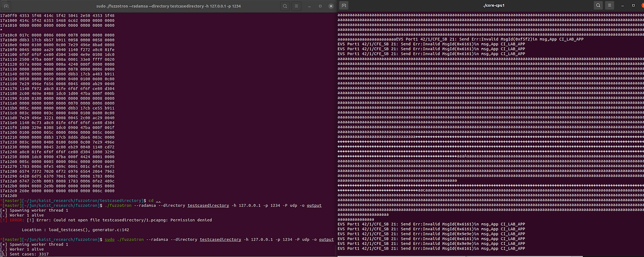Click the word 'sudo' in the last command

point(109,239)
